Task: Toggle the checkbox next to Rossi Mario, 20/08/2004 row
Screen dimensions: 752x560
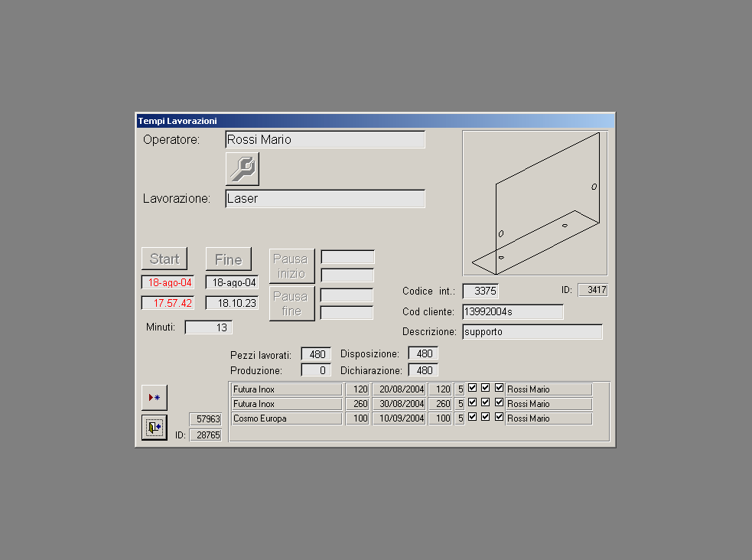Action: 499,387
